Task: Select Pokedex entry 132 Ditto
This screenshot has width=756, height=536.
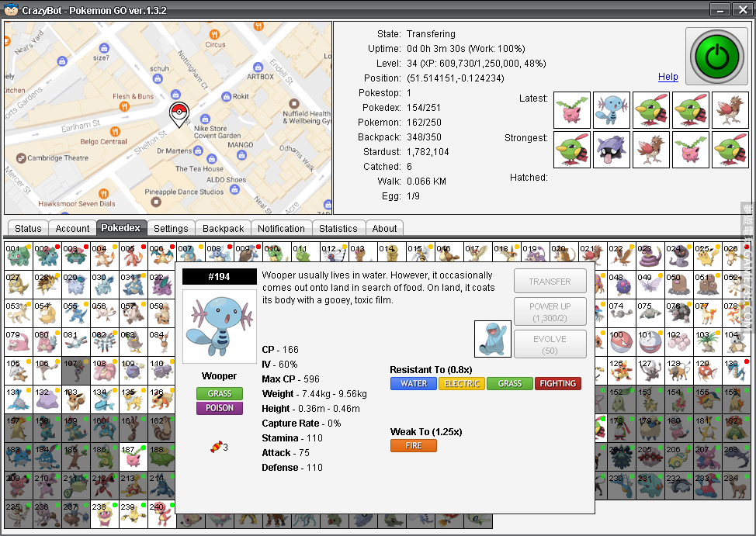Action: (47, 399)
